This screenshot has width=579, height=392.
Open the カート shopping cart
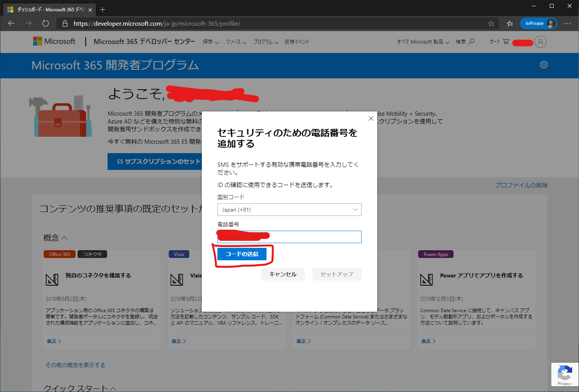click(x=499, y=41)
